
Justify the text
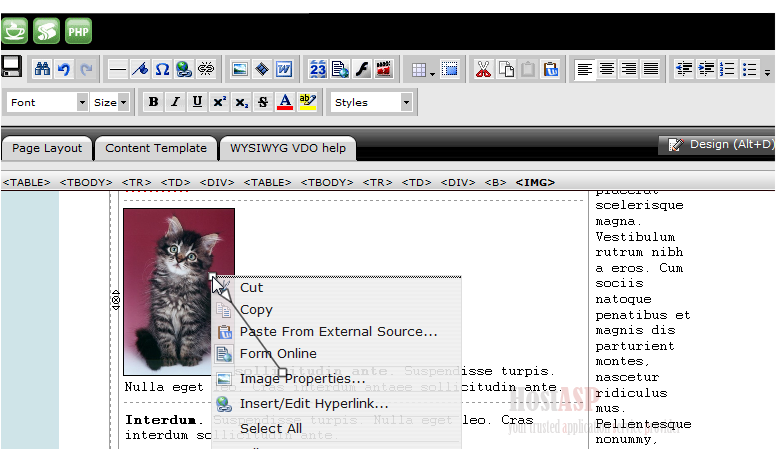651,69
